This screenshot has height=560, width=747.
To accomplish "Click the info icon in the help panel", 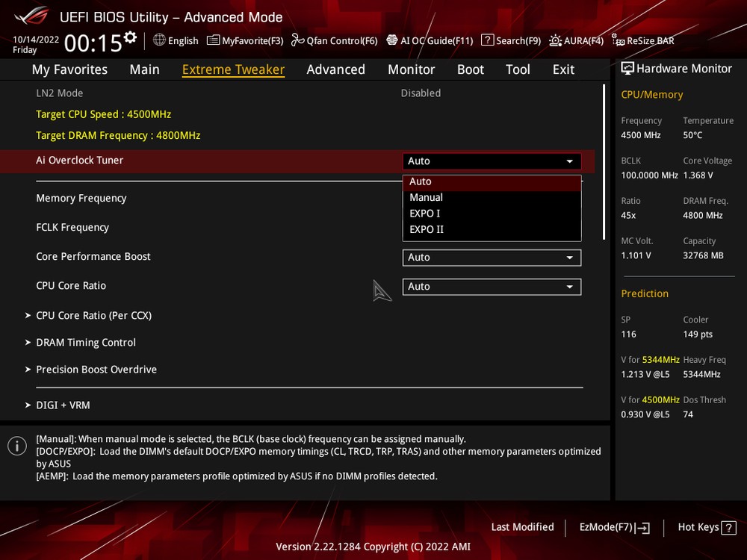I will 17,446.
